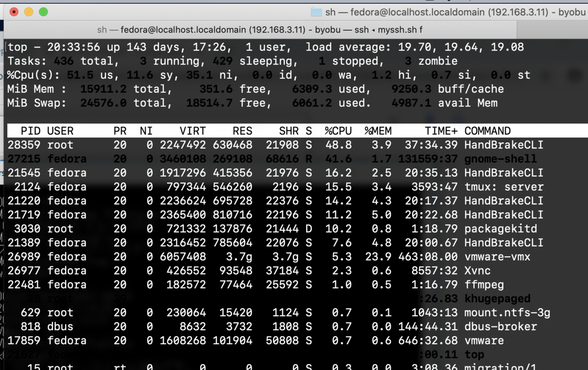Click the top time 20:33:56
The height and width of the screenshot is (370, 588).
(74, 48)
